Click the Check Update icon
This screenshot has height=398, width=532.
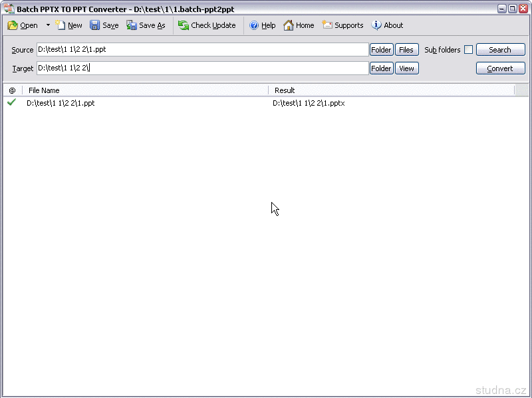(x=184, y=25)
